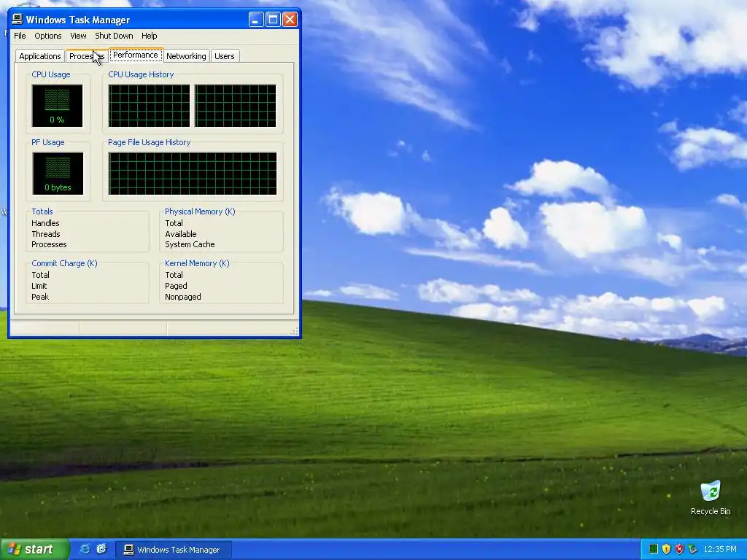
Task: Switch to the Processes tab
Action: click(87, 56)
